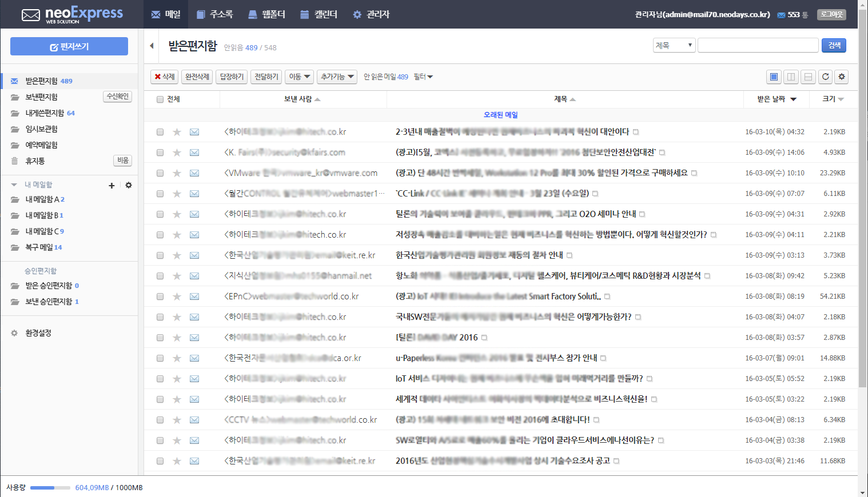Click the 전달하기 forward button
This screenshot has width=868, height=497.
(266, 77)
